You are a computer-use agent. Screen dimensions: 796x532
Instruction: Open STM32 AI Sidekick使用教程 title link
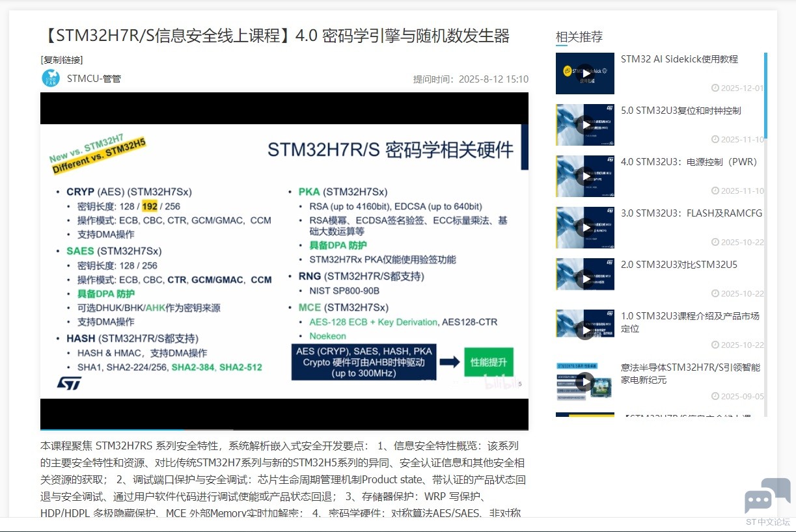point(679,59)
